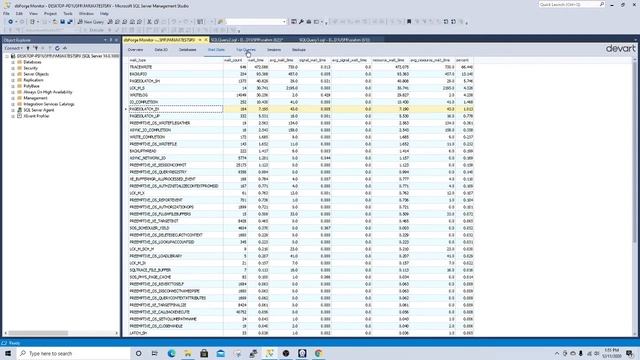The image size is (640, 360).
Task: Select the TRACEWRITE wait type row
Action: (301, 67)
